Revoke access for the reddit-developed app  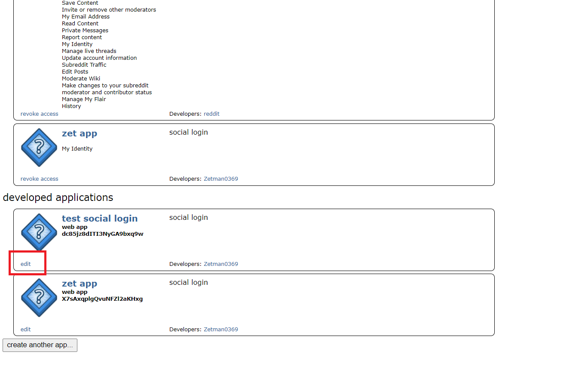39,114
